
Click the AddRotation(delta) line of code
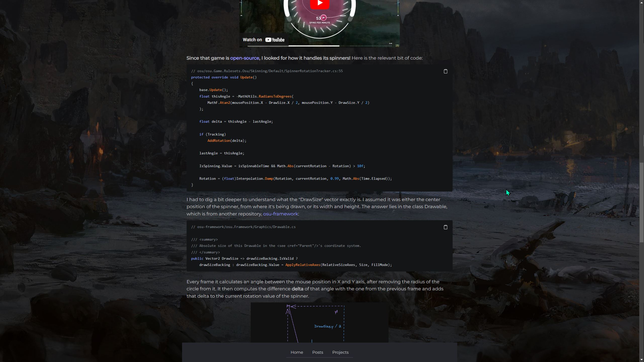[227, 141]
